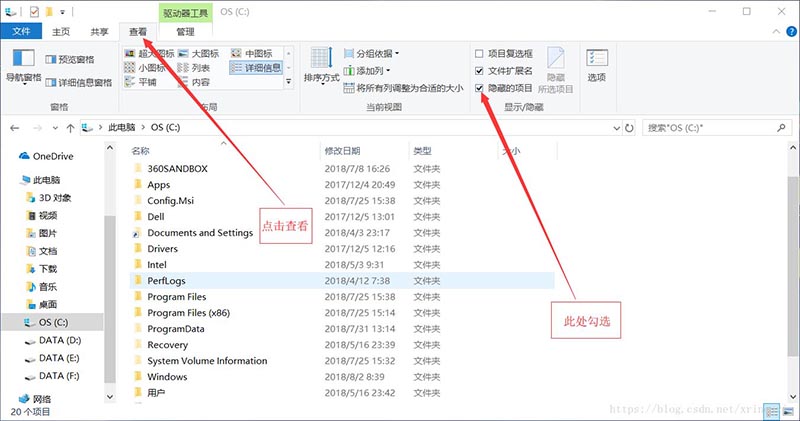Select the Program Files folder in list

(x=176, y=297)
